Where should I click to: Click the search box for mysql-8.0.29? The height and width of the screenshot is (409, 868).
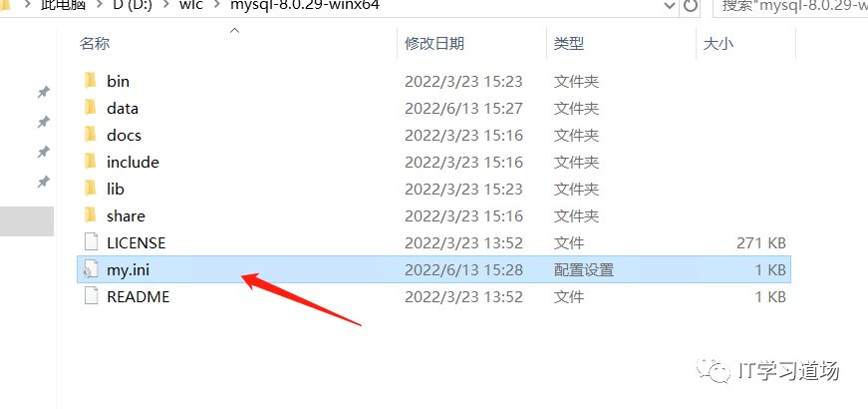(x=790, y=6)
